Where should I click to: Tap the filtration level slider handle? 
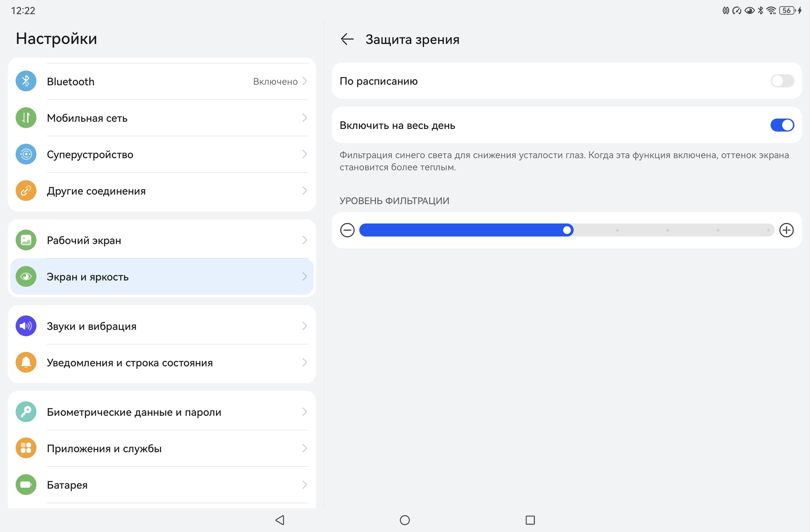567,230
